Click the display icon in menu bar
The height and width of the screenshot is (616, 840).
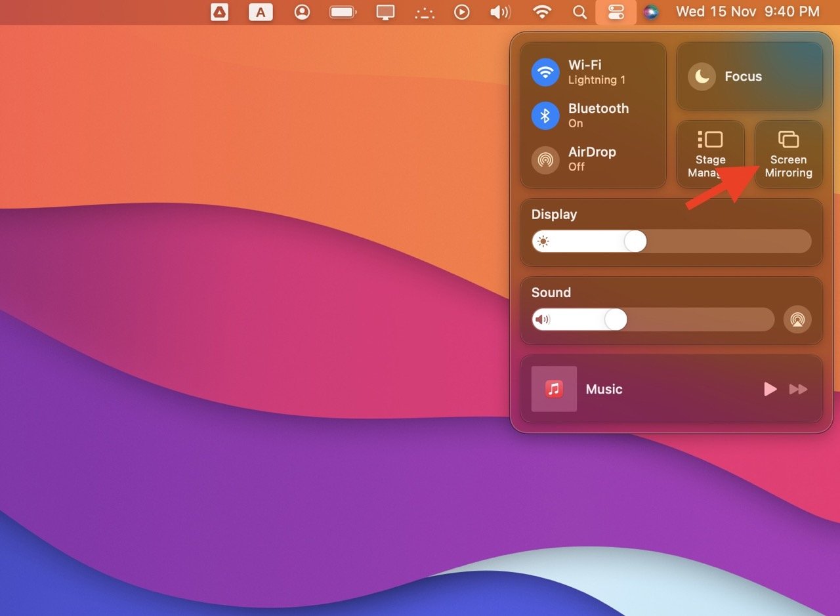[385, 11]
